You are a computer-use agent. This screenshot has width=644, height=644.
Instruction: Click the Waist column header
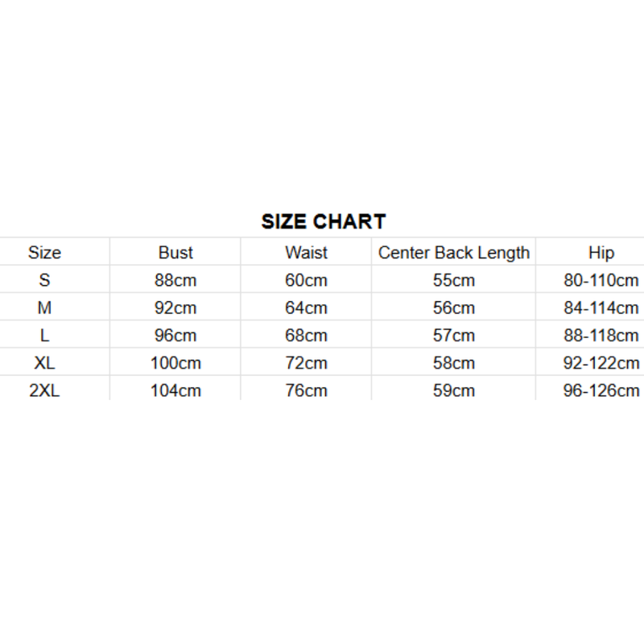(306, 253)
